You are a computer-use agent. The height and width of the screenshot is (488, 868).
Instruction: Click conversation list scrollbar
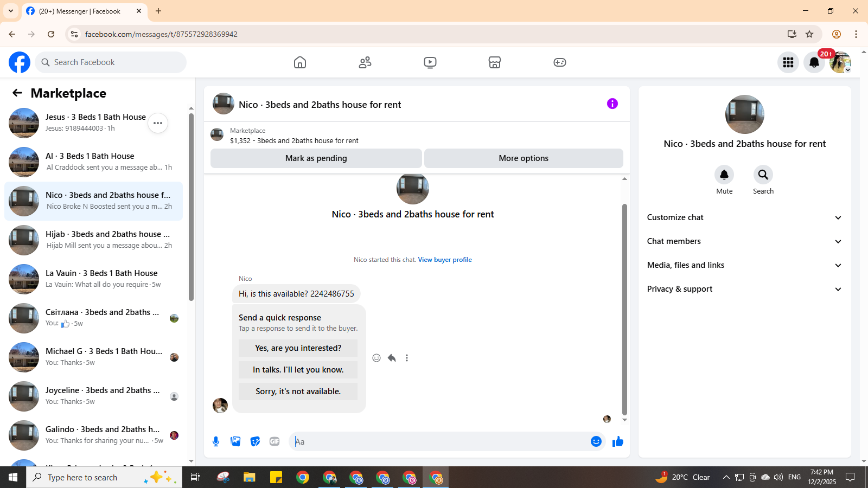pos(191,206)
